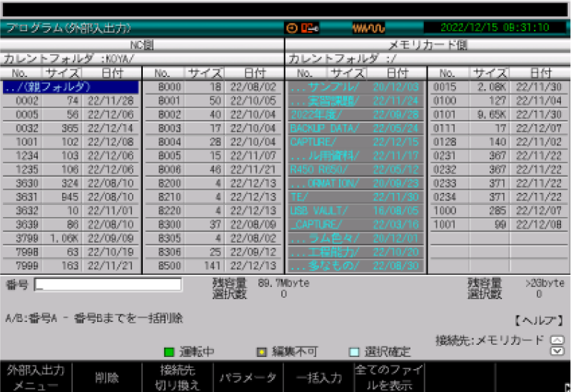Screen dimensions: 571x392
Task: Select NC program 8003 row
Action: click(x=213, y=129)
